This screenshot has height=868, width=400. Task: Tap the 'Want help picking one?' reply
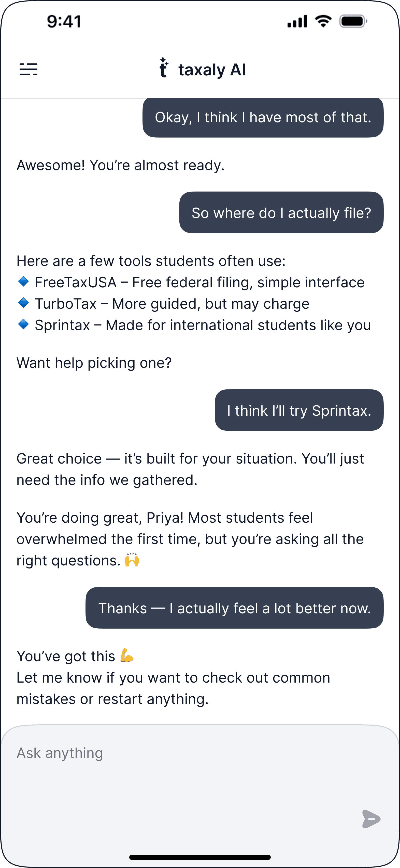[94, 363]
